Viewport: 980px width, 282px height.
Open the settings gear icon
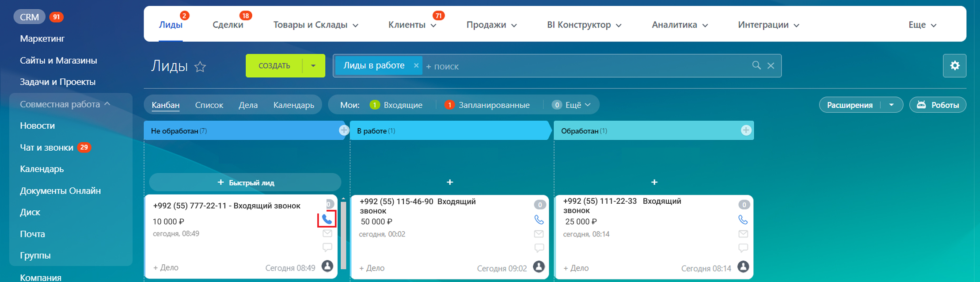coord(954,66)
